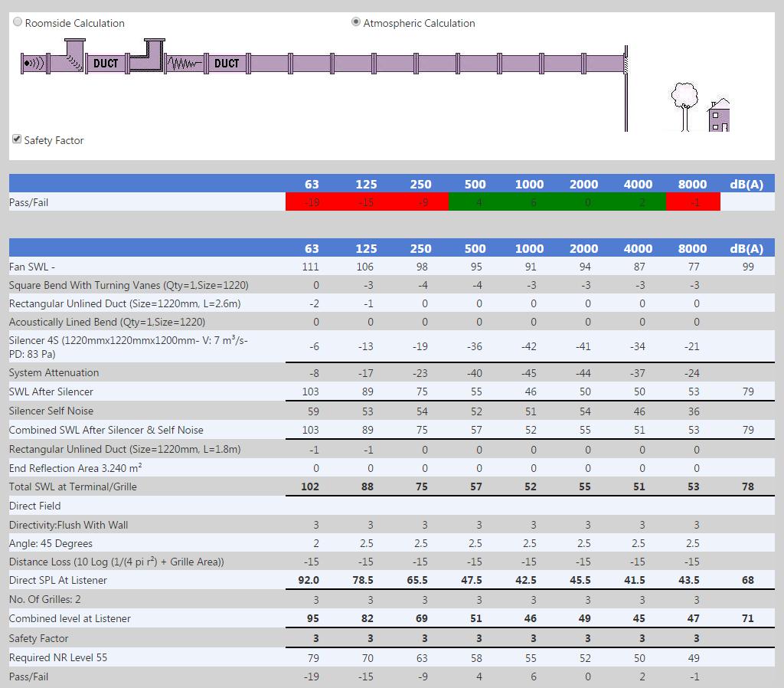The width and height of the screenshot is (784, 688).
Task: Select the Atmospheric Calculation option
Action: tap(356, 22)
